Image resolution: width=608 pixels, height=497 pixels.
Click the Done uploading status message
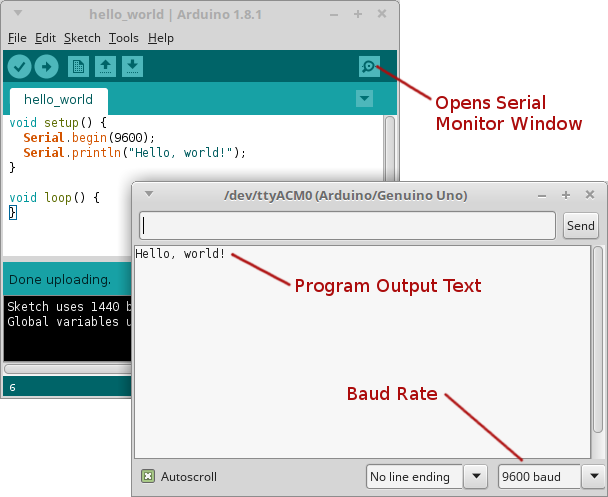pos(60,280)
